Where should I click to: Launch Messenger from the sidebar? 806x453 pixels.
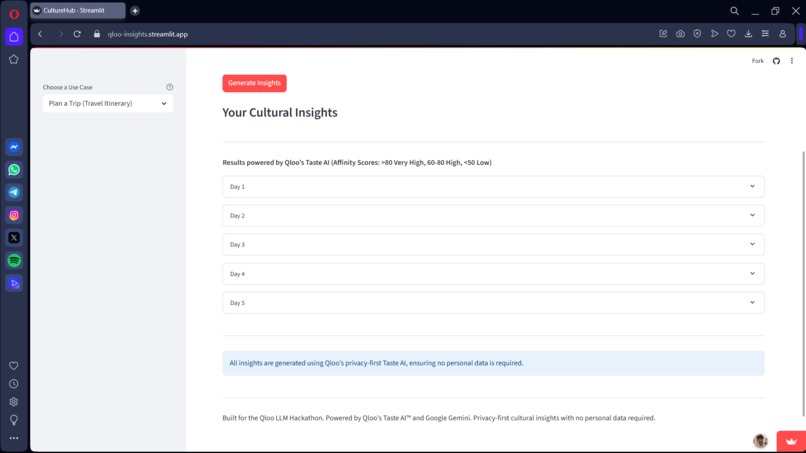(x=14, y=147)
